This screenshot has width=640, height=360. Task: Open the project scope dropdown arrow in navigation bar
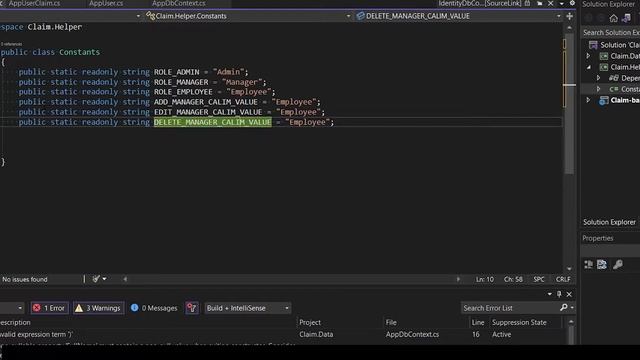[138, 16]
